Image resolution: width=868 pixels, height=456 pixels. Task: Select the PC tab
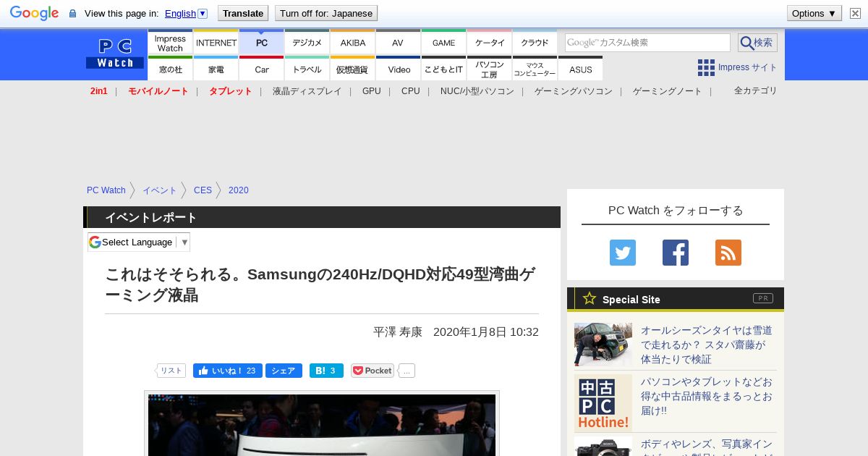click(262, 43)
